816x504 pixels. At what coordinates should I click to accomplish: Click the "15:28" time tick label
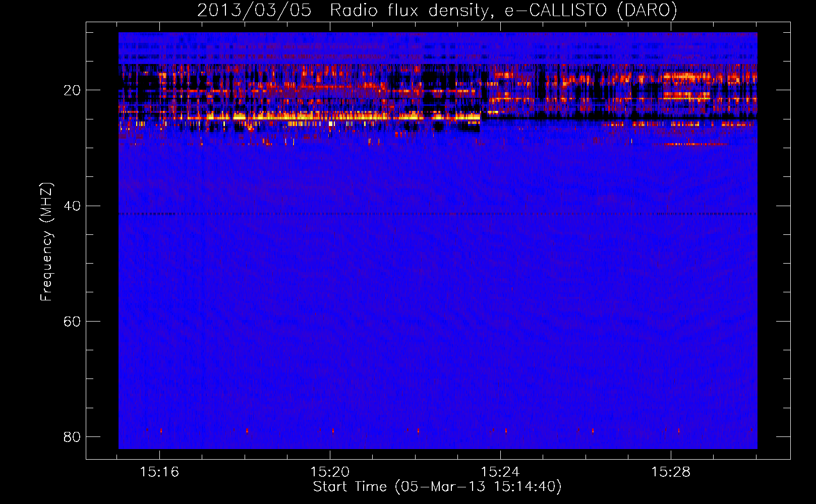671,472
